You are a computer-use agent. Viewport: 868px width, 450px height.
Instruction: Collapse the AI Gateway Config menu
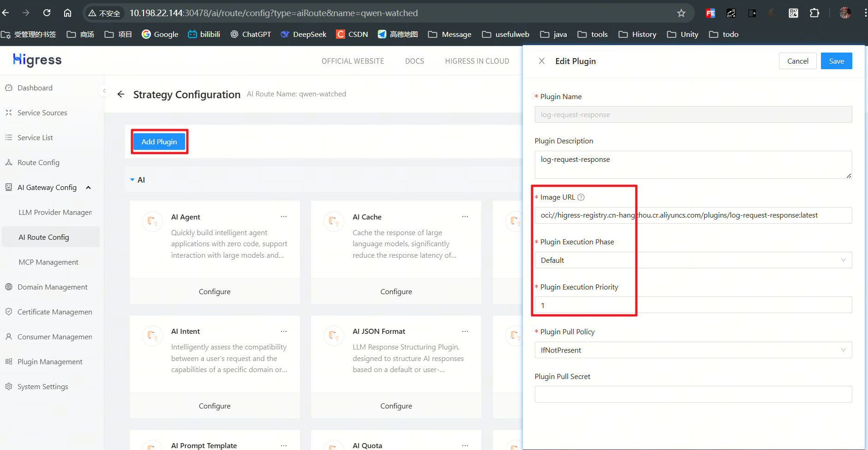coord(48,187)
